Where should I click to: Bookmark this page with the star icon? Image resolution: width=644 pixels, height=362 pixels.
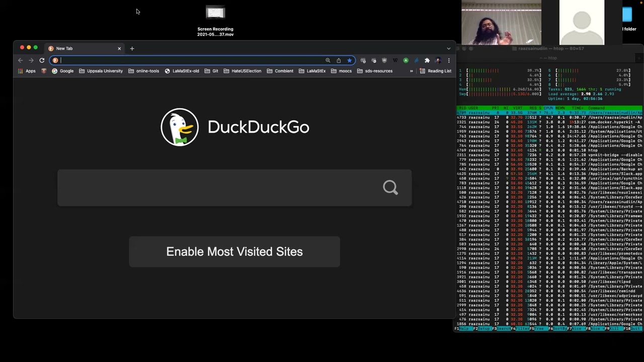click(349, 60)
